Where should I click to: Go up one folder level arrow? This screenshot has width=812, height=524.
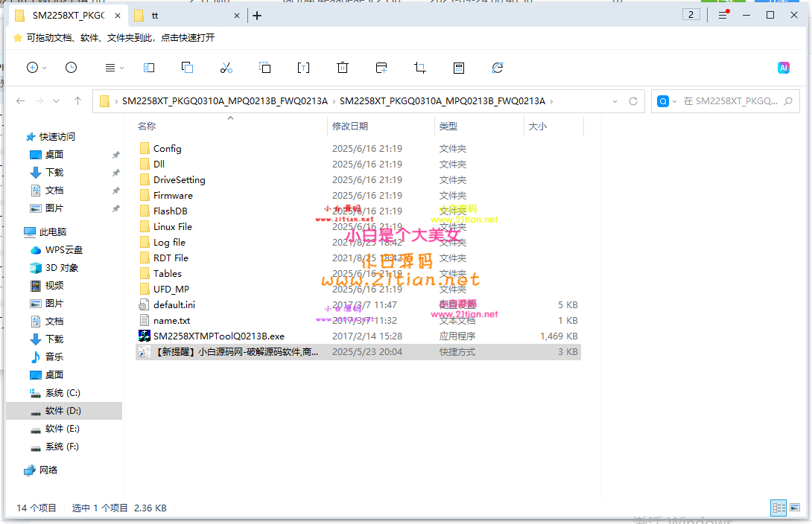pyautogui.click(x=77, y=101)
